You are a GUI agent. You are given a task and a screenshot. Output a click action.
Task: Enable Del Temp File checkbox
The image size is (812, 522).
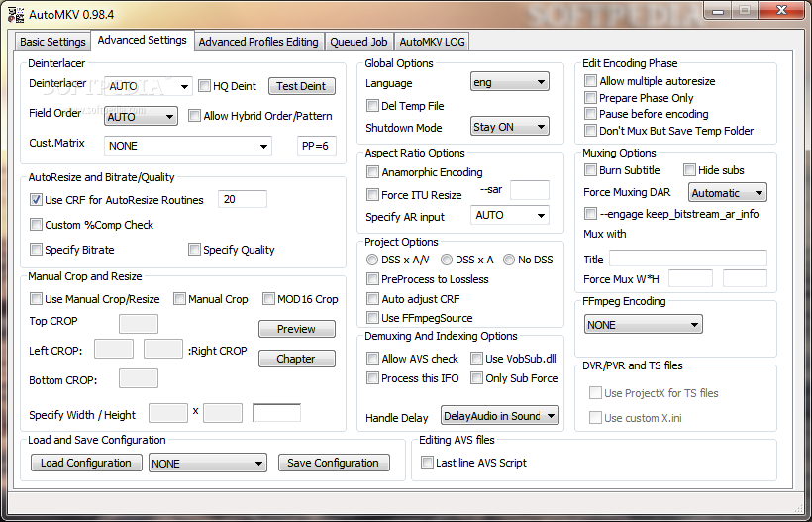pyautogui.click(x=372, y=106)
